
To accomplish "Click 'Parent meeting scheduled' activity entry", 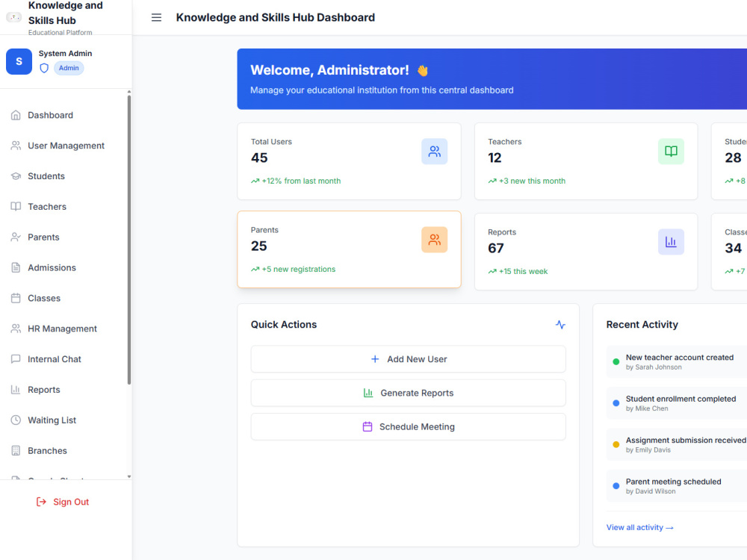I will coord(677,486).
